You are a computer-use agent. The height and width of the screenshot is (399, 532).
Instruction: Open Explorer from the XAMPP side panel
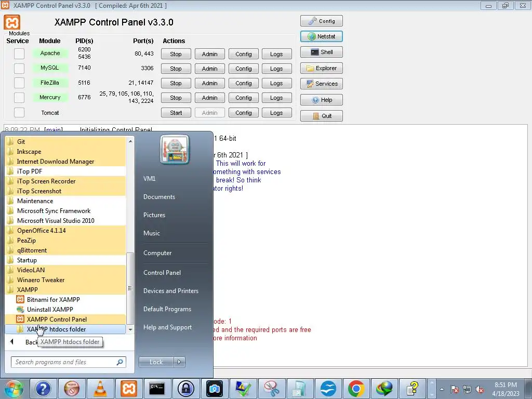(x=321, y=68)
